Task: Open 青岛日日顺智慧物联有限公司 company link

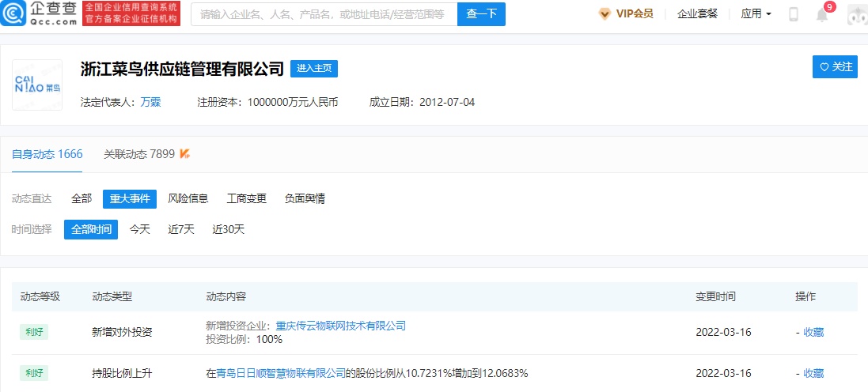Action: click(x=281, y=373)
